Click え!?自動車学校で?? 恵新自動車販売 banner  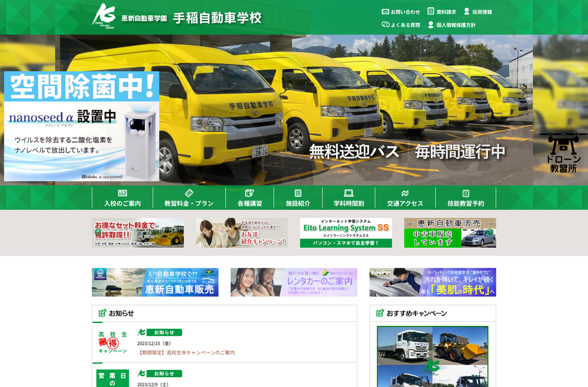pos(155,282)
